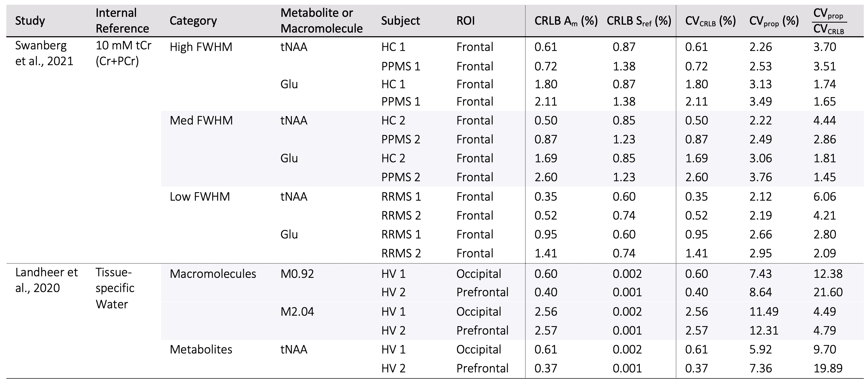Select the M2.04 macromolecule cell
The image size is (868, 385).
(297, 311)
